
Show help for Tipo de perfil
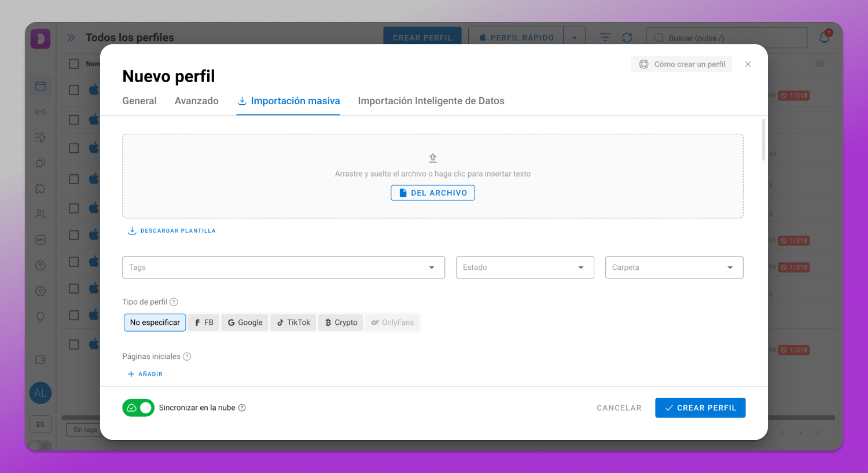[x=174, y=302]
